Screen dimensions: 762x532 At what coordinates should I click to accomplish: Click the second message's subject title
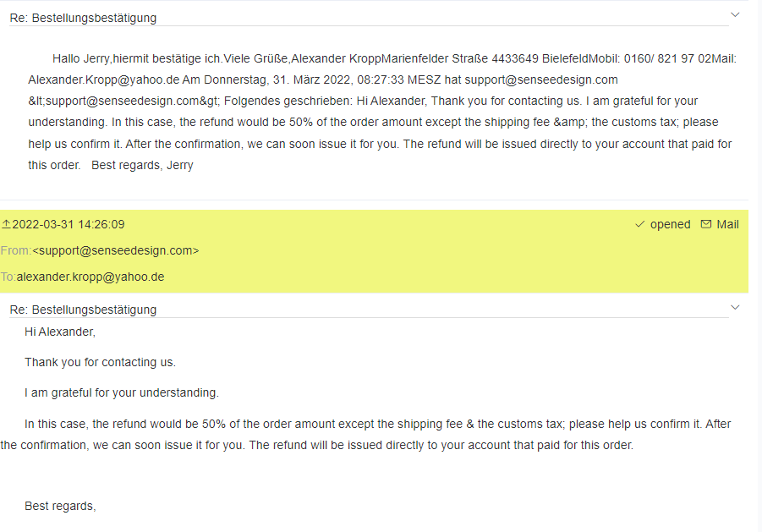point(83,310)
